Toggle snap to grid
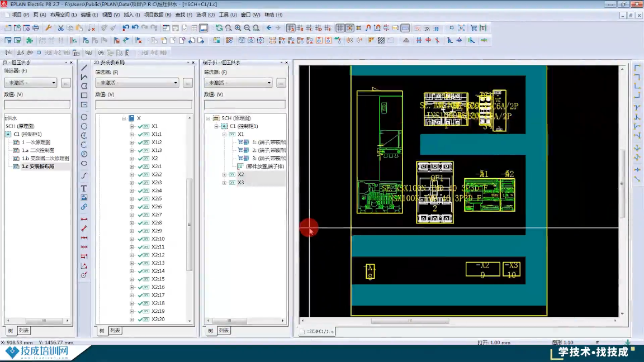 [349, 28]
